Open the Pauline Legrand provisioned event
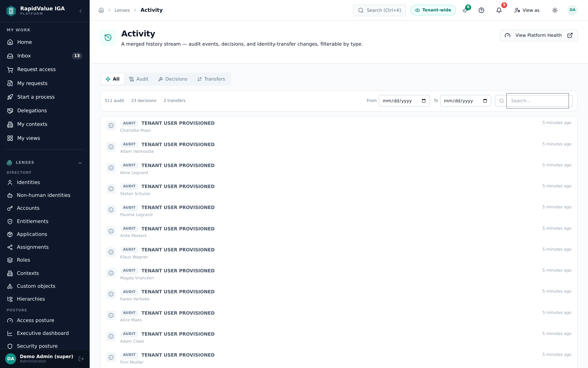 (339, 211)
